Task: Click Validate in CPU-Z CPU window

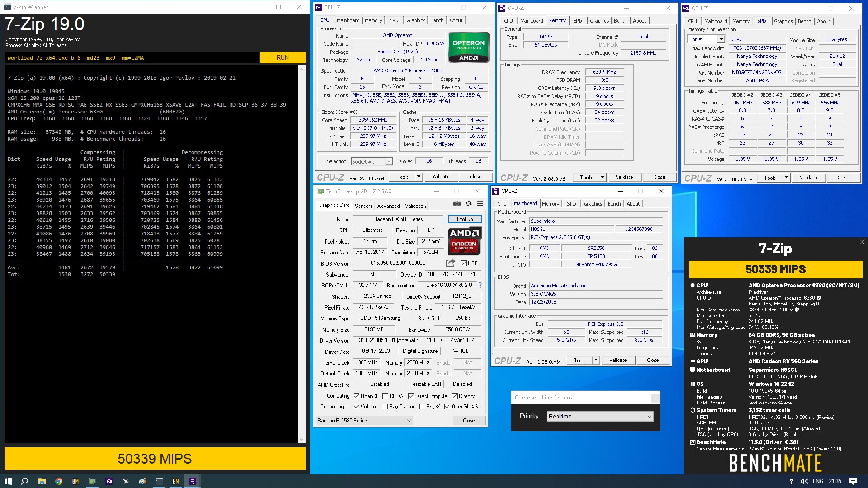Action: click(441, 177)
